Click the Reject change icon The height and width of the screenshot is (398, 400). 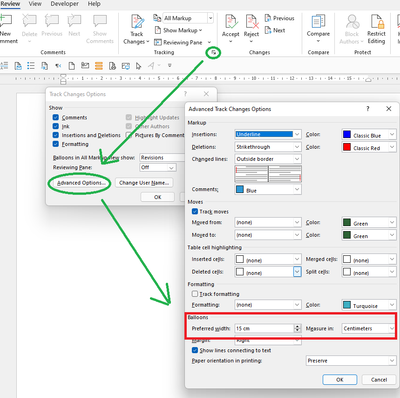252,22
